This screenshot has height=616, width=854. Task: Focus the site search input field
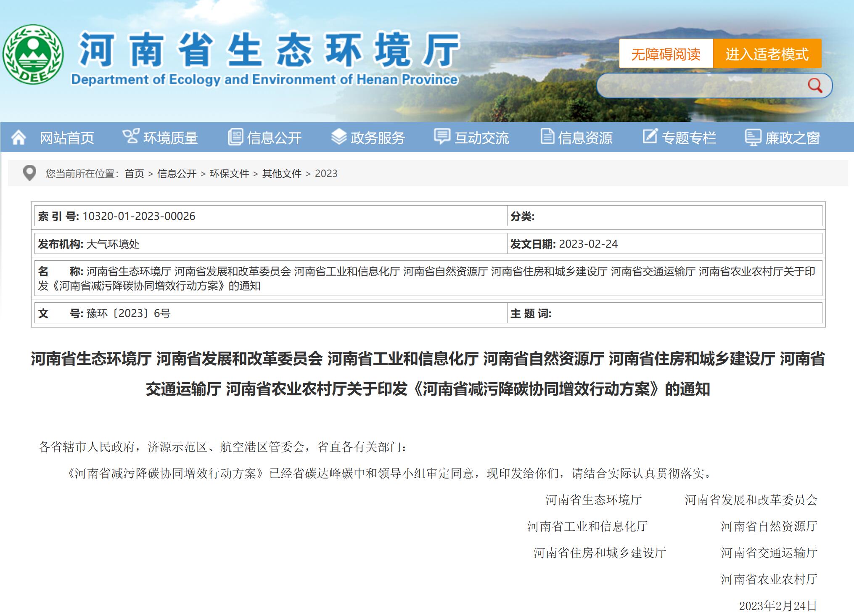pyautogui.click(x=700, y=86)
